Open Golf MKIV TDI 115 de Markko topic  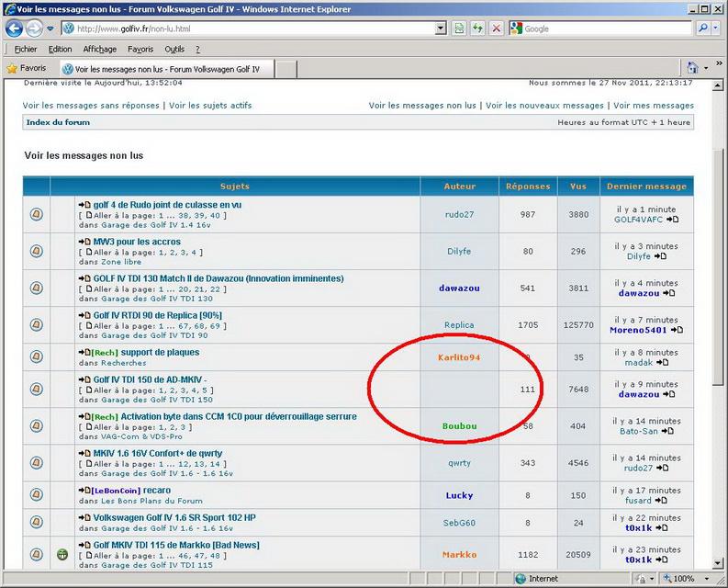point(176,545)
